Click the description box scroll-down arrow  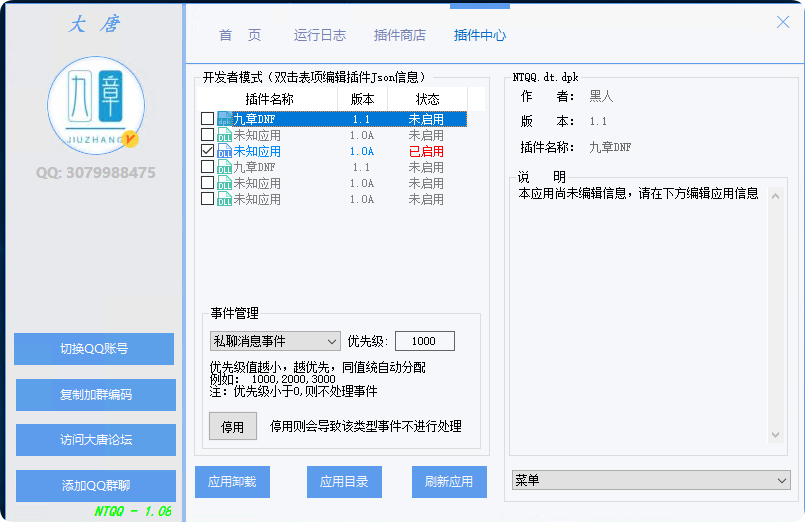click(776, 435)
